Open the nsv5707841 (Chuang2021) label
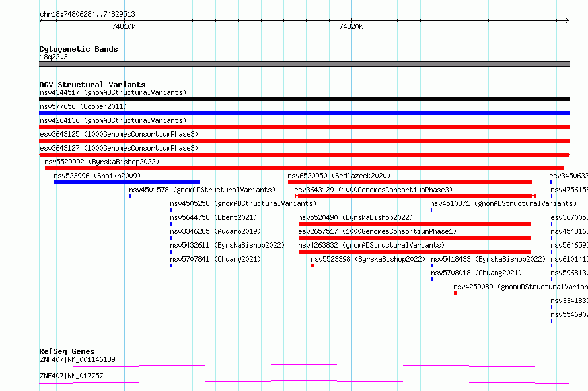Screen dimensions: 588x391 tap(215, 259)
